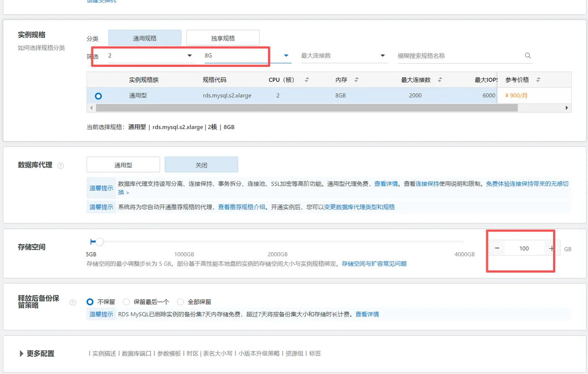This screenshot has height=374, width=588.
Task: Choose the 不保留 backup retention option
Action: point(90,302)
